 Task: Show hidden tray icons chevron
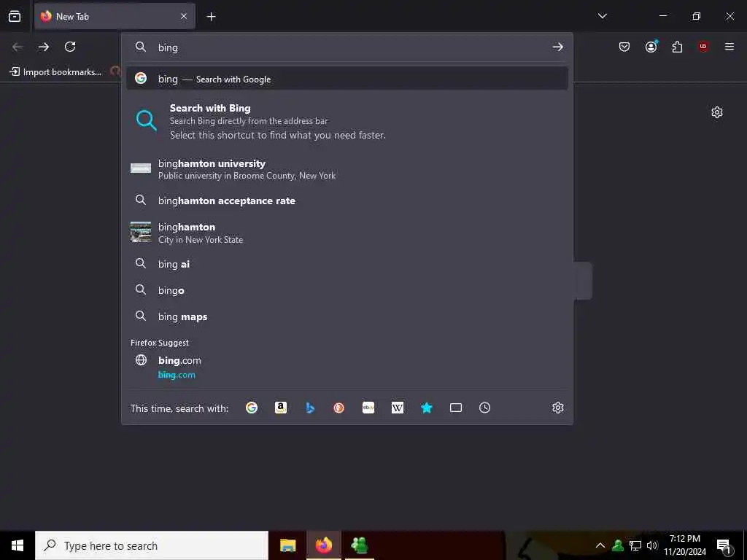600,545
